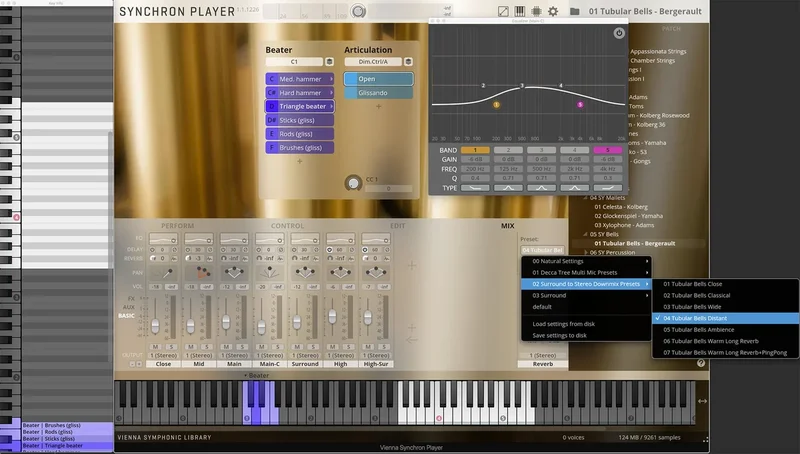Edit band 3 frequency 500 Hz field
Screen dimensions: 800x454
pos(541,169)
